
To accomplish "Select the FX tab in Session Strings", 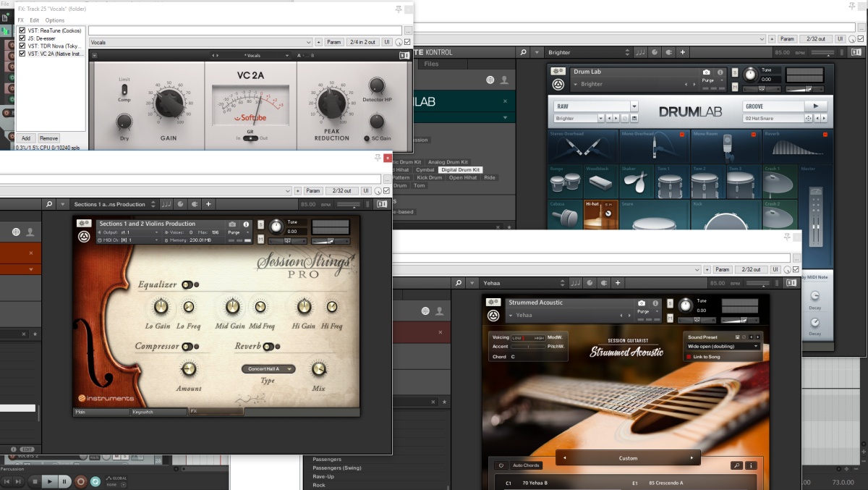I will pos(216,412).
